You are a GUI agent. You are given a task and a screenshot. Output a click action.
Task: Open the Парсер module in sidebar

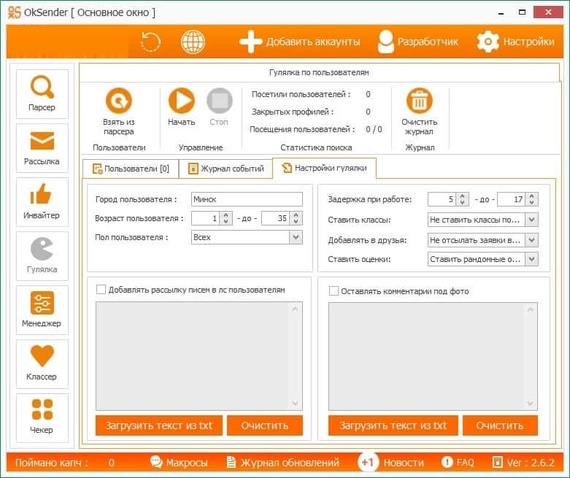[x=42, y=94]
